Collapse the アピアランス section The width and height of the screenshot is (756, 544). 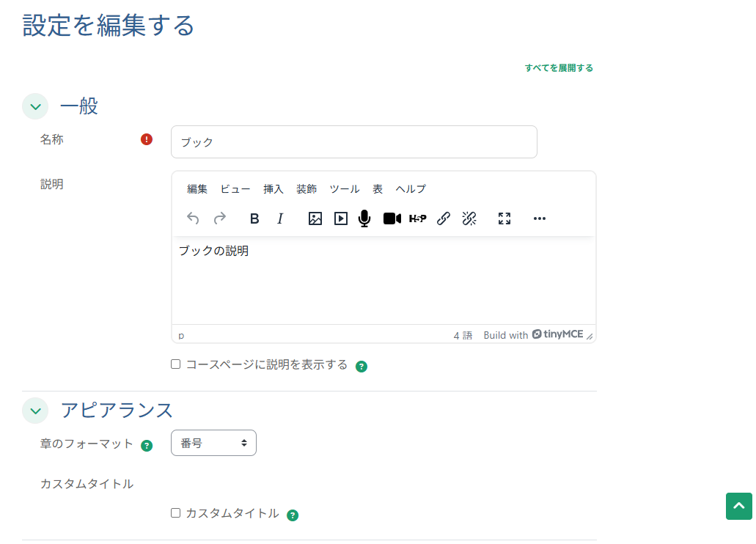tap(35, 411)
